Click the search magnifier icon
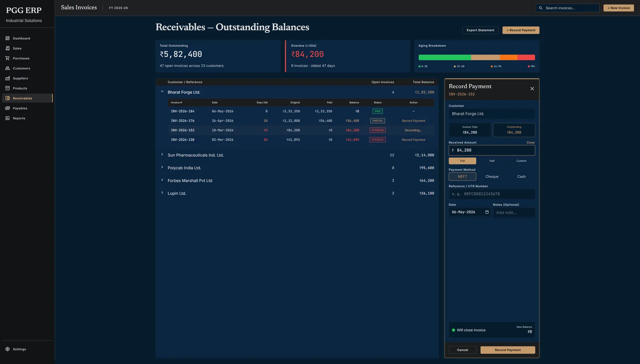The height and width of the screenshot is (364, 640). point(541,8)
